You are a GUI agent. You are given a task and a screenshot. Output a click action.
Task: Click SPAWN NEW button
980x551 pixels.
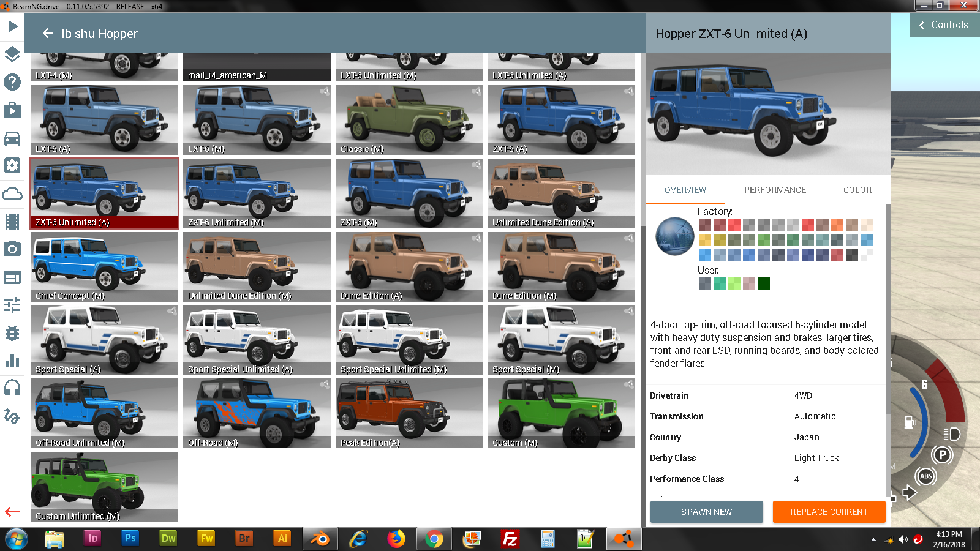[706, 512]
